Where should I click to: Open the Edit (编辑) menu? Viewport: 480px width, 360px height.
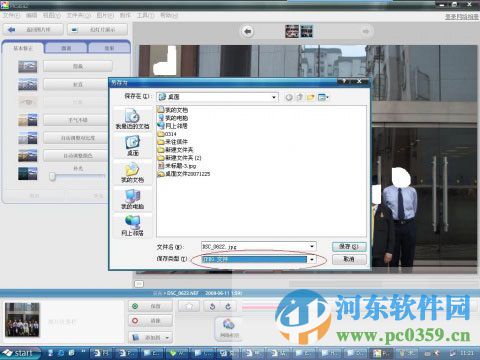31,15
